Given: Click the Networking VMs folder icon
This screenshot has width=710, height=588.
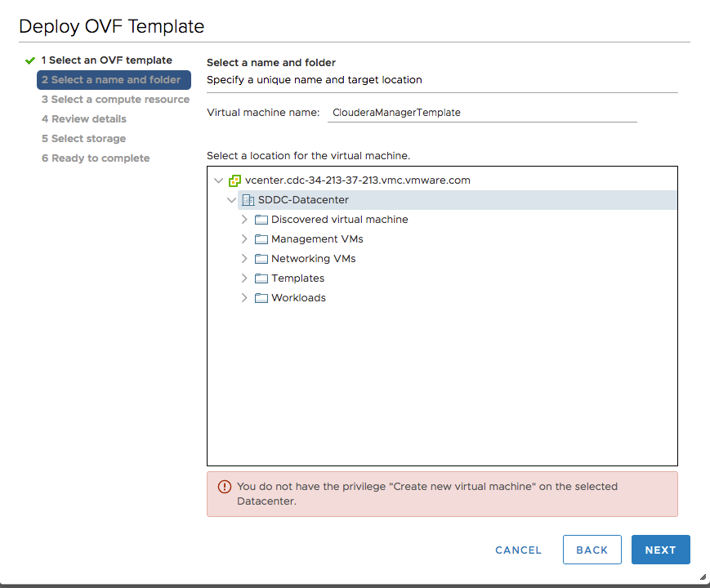Looking at the screenshot, I should [261, 259].
